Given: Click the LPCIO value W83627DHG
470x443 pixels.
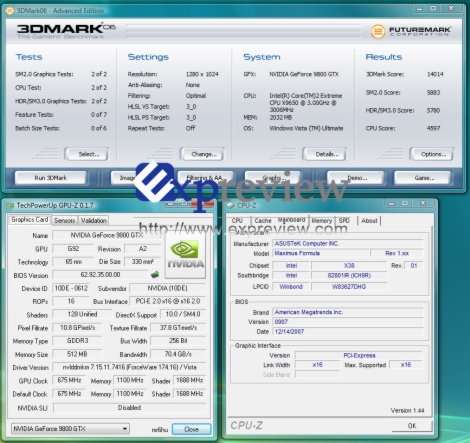Looking at the screenshot, I should pos(349,286).
